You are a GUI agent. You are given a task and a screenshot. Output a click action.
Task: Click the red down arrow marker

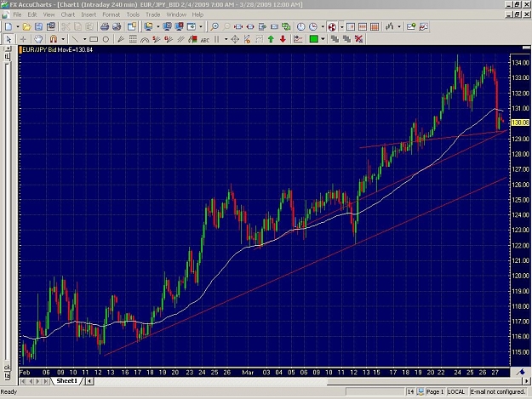[x=283, y=39]
